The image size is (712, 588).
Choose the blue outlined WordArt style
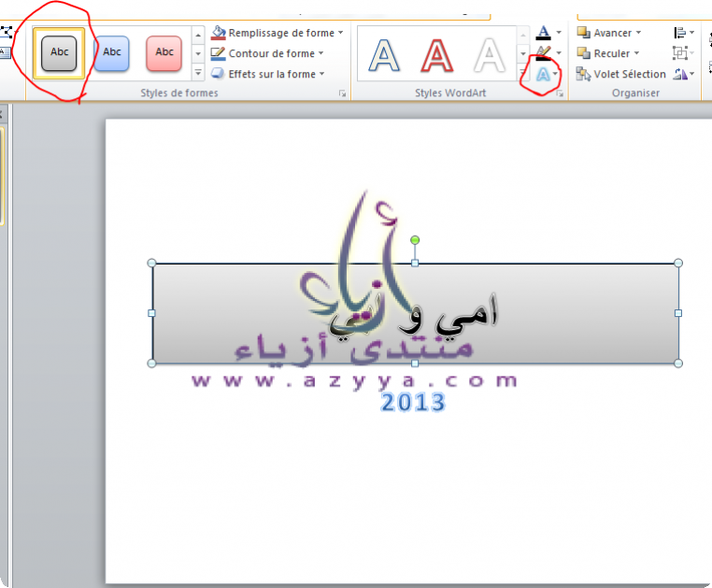(384, 55)
